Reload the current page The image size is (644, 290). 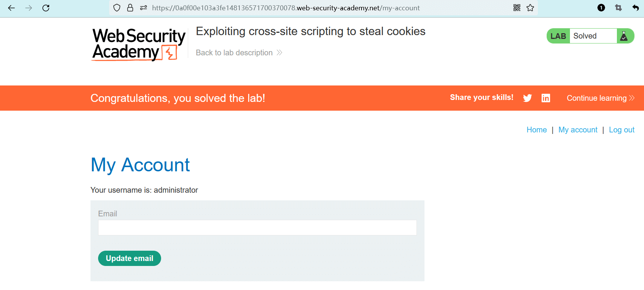pos(46,8)
